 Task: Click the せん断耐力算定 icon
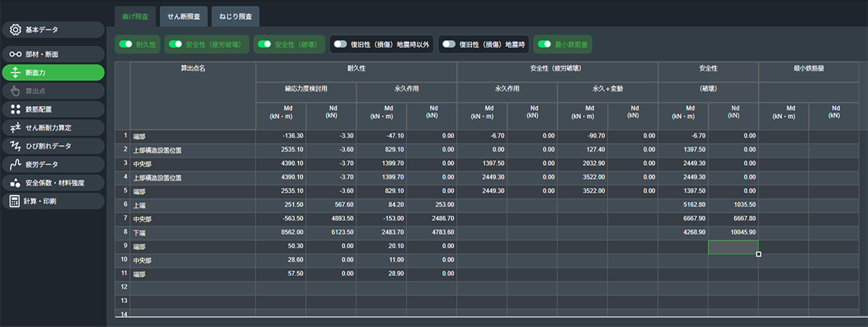point(15,127)
